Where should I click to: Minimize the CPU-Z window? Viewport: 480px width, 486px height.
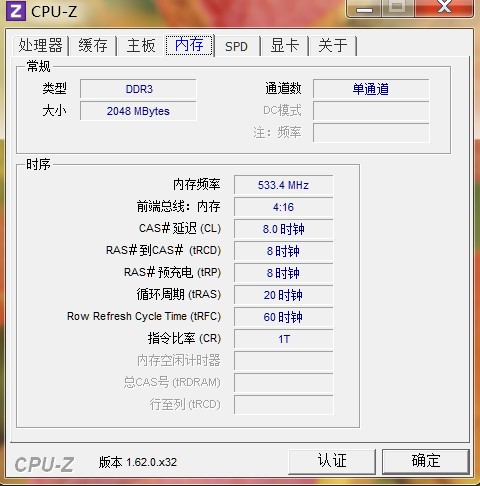click(364, 8)
